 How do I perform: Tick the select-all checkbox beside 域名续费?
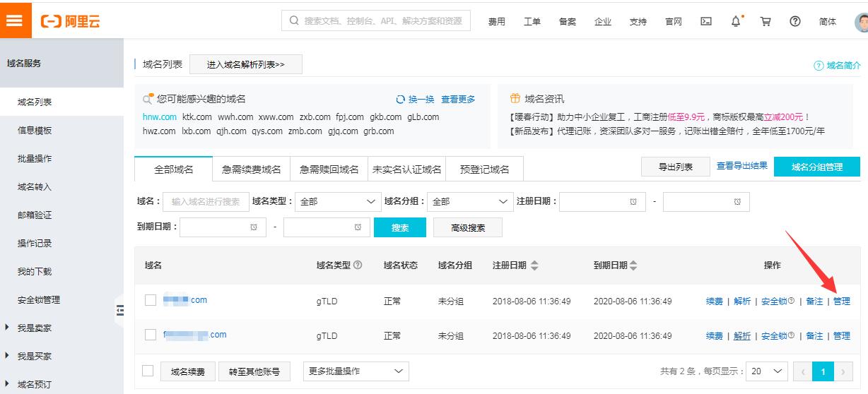coord(148,371)
